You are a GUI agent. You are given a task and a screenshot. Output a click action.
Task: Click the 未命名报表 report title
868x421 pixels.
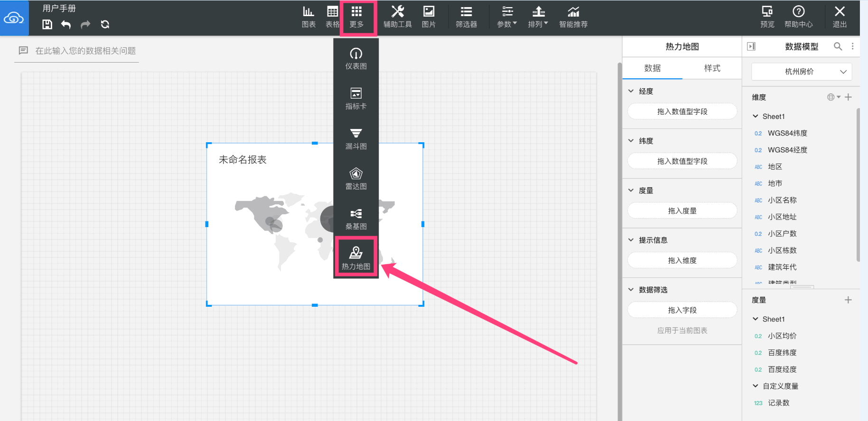click(x=243, y=160)
